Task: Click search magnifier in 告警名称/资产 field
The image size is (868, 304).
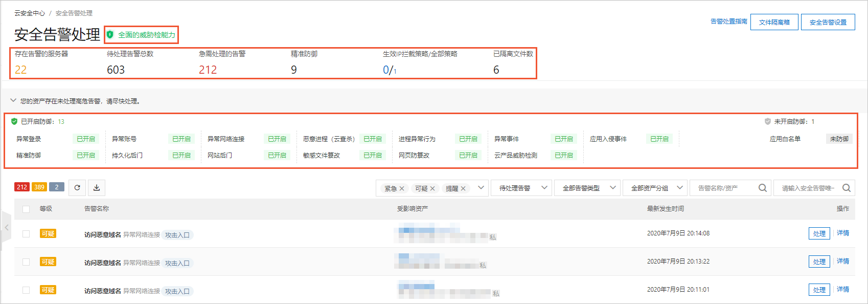Action: 762,188
